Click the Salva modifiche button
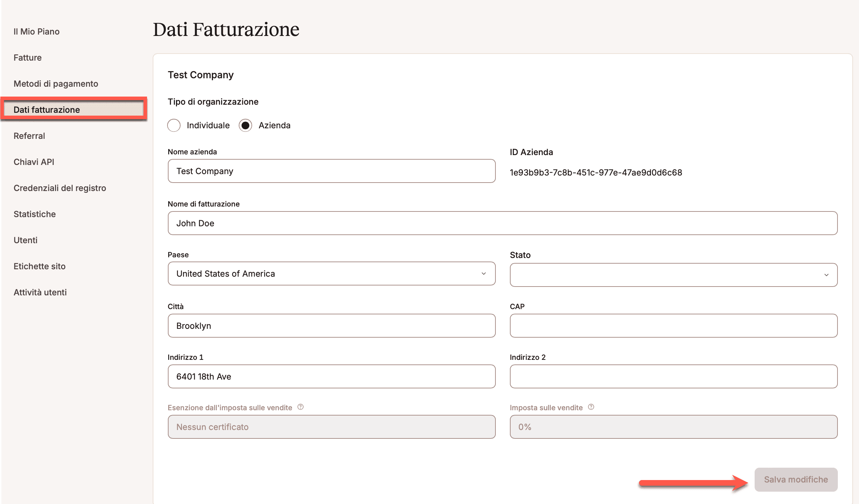This screenshot has width=859, height=504. pyautogui.click(x=796, y=480)
